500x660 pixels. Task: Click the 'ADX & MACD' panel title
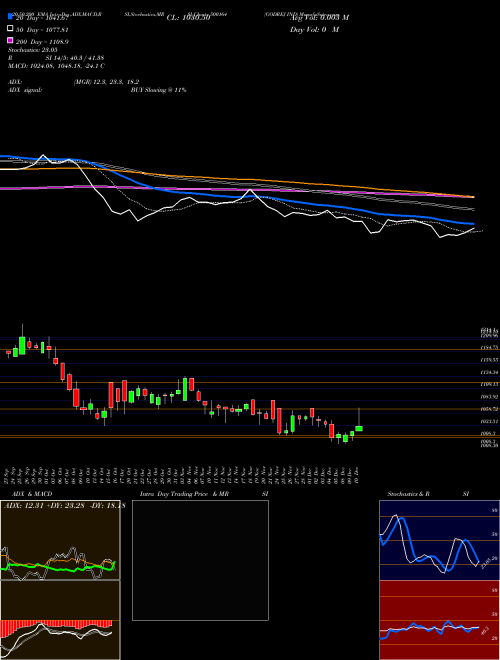[x=32, y=494]
